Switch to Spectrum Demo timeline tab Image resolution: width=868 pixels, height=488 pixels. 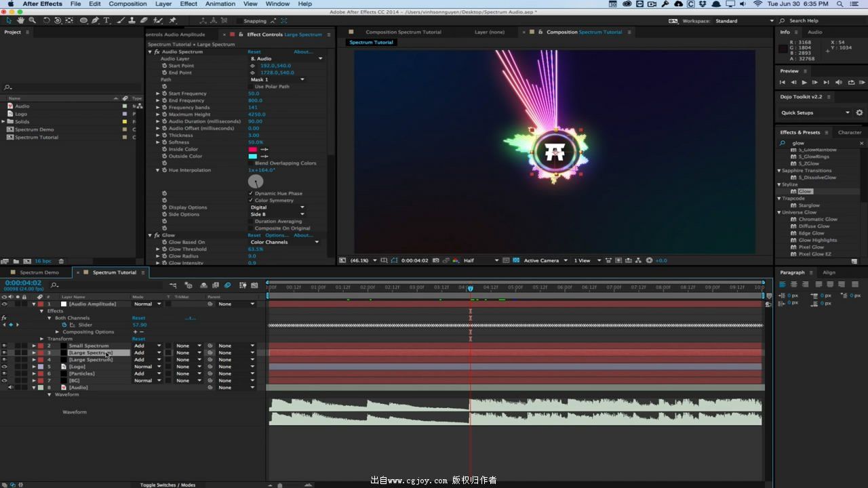click(x=39, y=272)
